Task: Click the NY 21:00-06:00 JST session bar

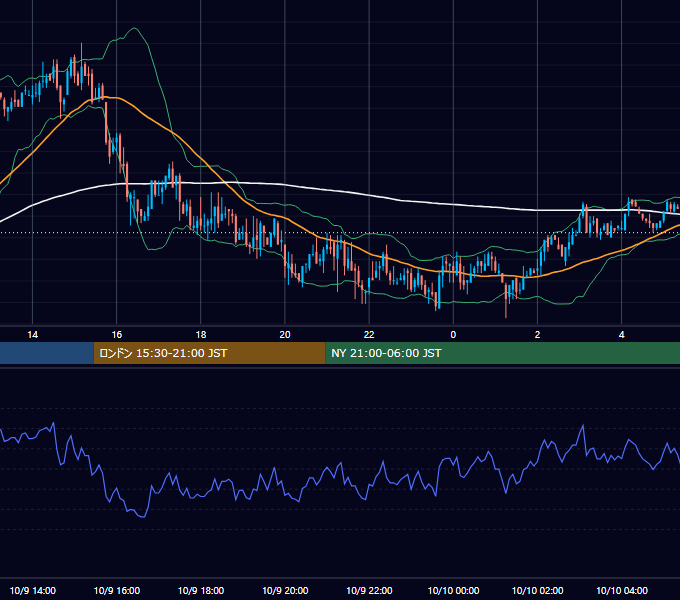Action: tap(503, 353)
